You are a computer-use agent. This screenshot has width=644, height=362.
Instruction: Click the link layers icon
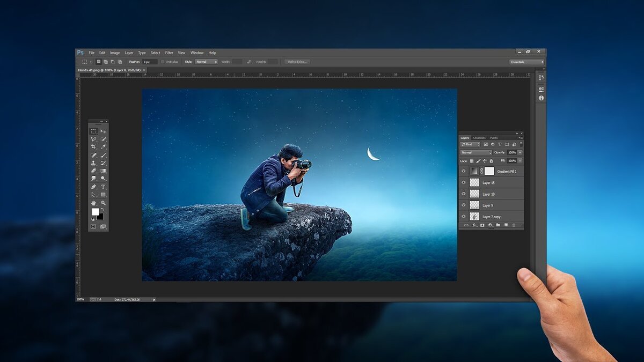466,225
